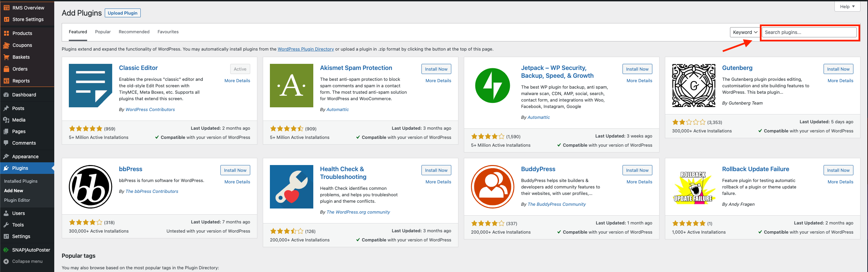Click the Active button on Classic Editor

coord(240,69)
